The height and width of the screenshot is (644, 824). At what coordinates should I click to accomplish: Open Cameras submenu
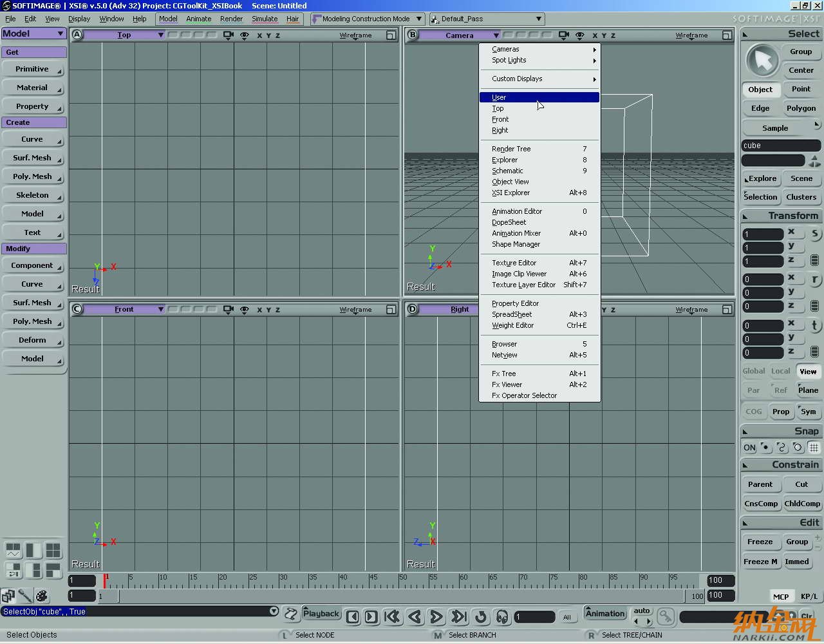point(539,49)
